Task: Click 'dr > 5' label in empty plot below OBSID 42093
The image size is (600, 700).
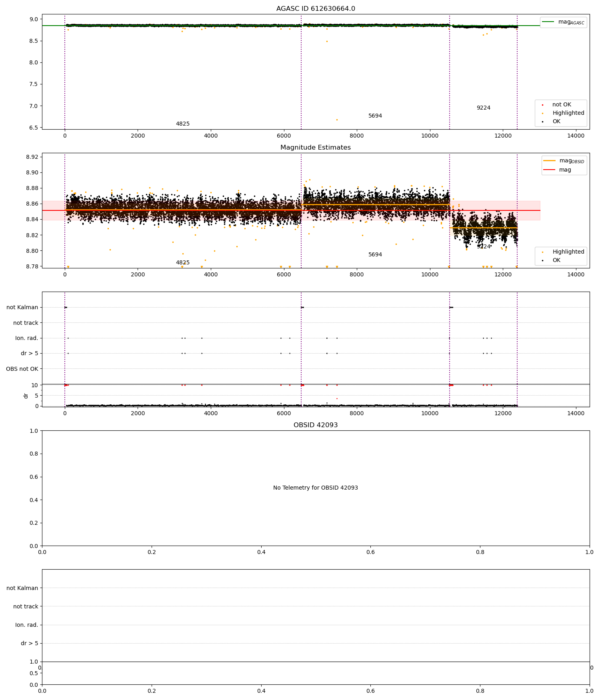Action: coord(30,644)
